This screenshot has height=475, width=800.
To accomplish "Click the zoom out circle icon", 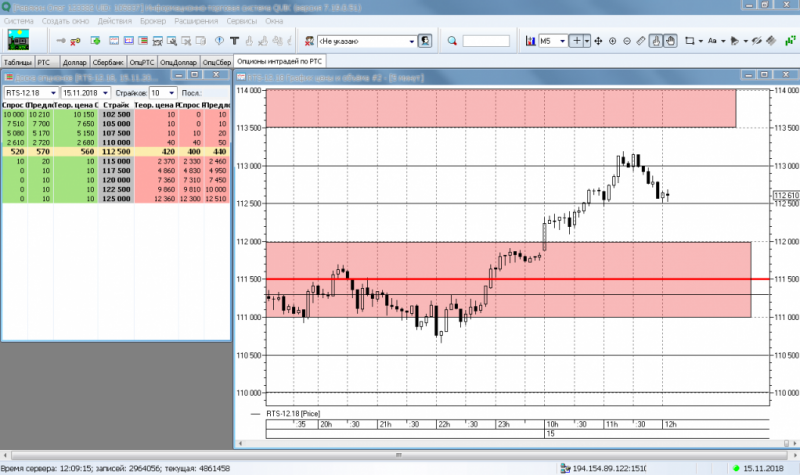I will [x=627, y=41].
